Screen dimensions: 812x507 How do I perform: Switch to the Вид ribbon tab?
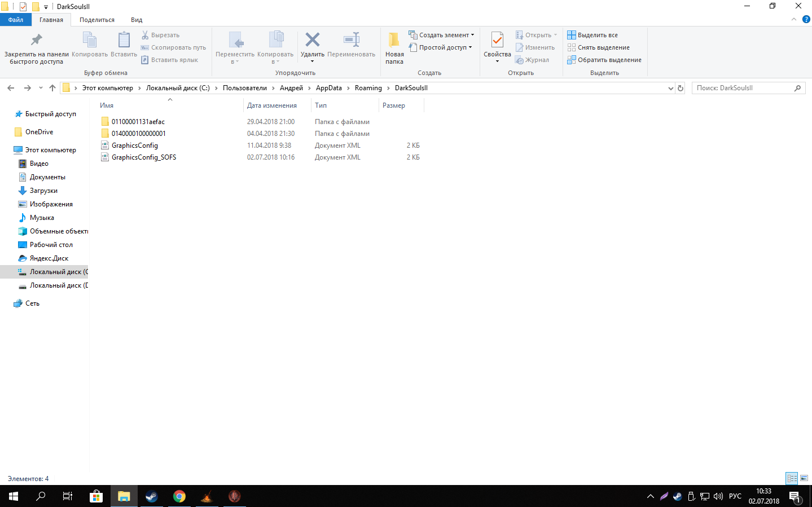pyautogui.click(x=136, y=19)
